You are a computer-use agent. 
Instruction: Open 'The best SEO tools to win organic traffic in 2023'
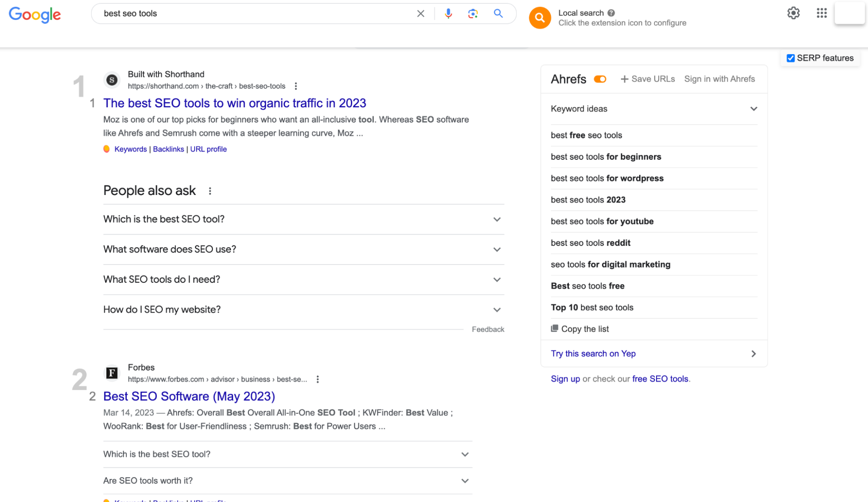[234, 103]
